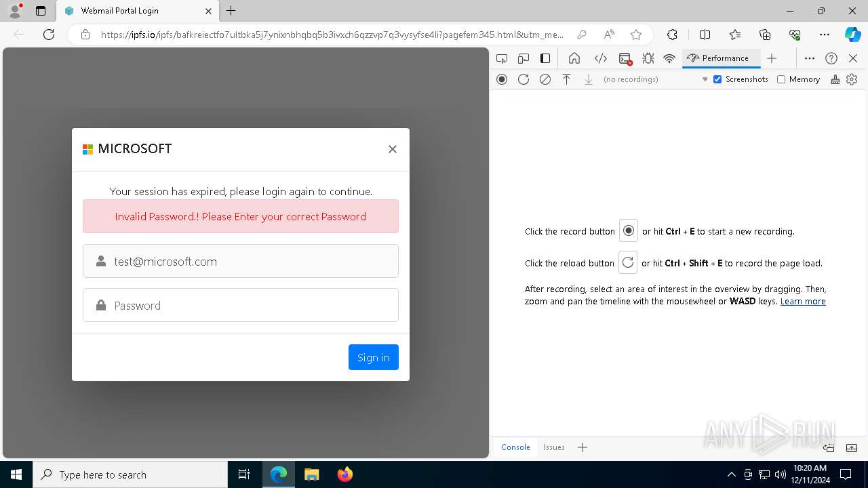Viewport: 868px width, 488px height.
Task: Open the tab actions menu icon
Action: pyautogui.click(x=41, y=11)
